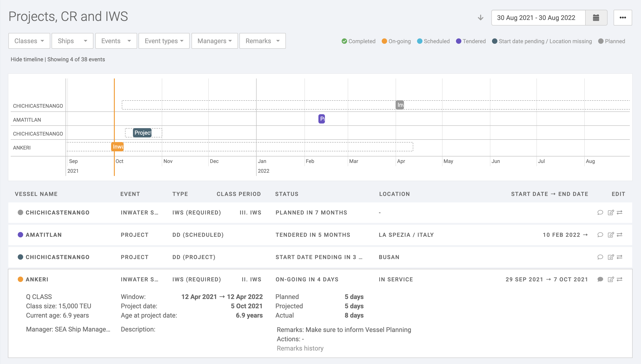Toggle the On-going status legend
Image resolution: width=641 pixels, height=364 pixels.
point(396,41)
